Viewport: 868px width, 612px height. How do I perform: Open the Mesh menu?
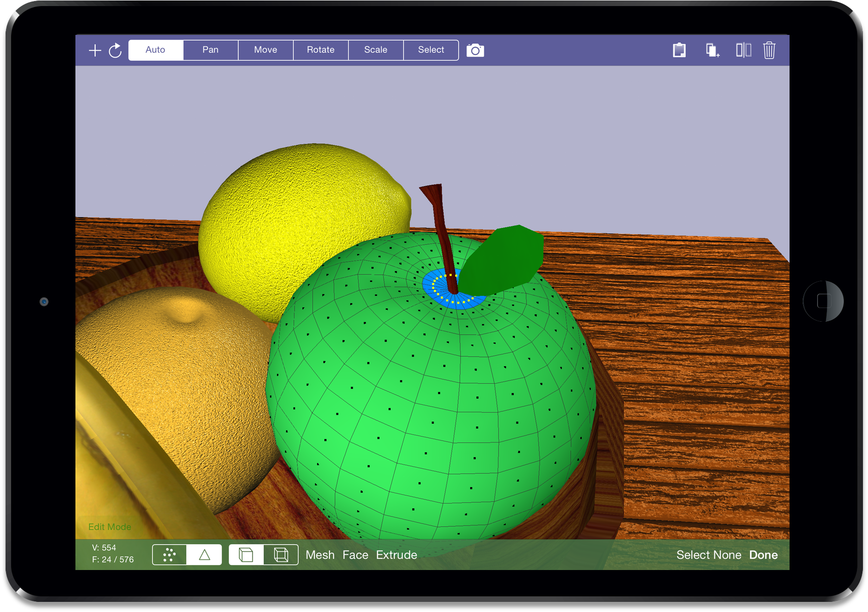click(x=320, y=554)
